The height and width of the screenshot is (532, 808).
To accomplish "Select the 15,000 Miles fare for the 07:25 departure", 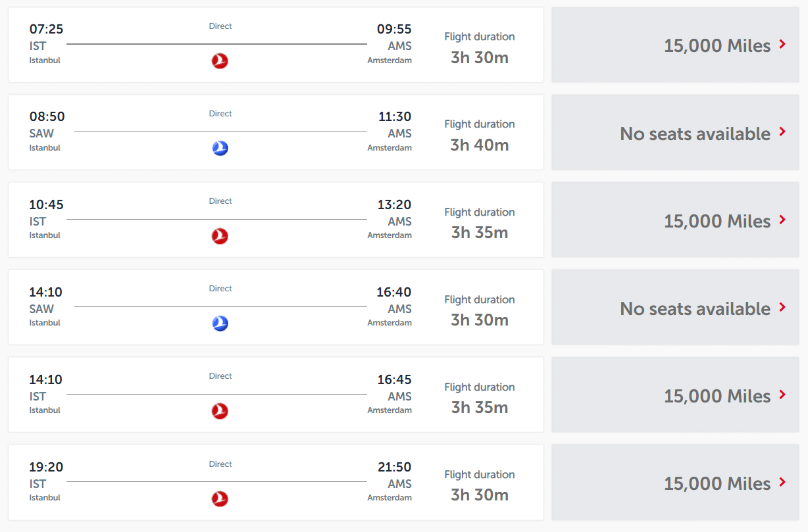I will pos(716,45).
